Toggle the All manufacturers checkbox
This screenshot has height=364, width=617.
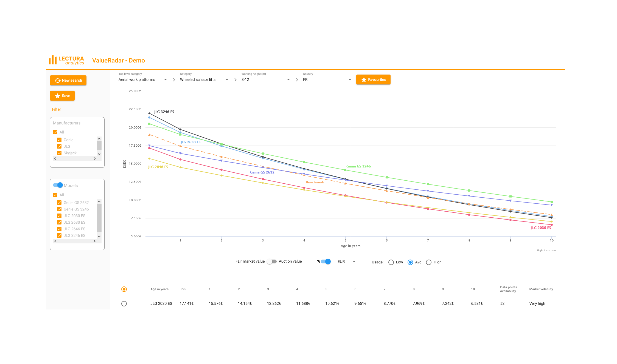(55, 132)
